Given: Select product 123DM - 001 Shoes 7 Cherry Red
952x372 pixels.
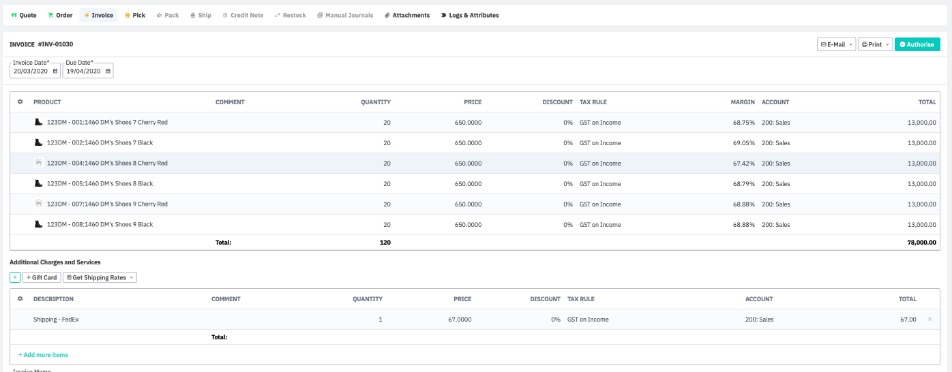Looking at the screenshot, I should tap(107, 123).
